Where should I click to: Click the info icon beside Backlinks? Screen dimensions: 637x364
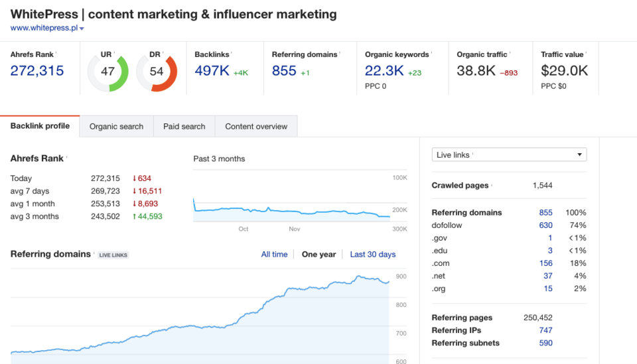(x=232, y=53)
